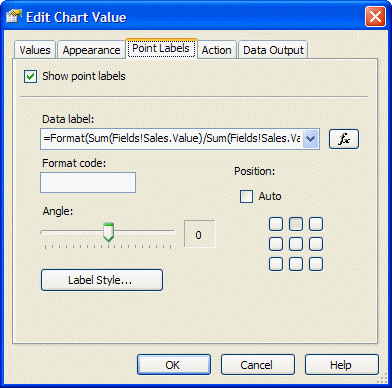Enable Auto position checkbox
The width and height of the screenshot is (392, 388).
point(246,196)
